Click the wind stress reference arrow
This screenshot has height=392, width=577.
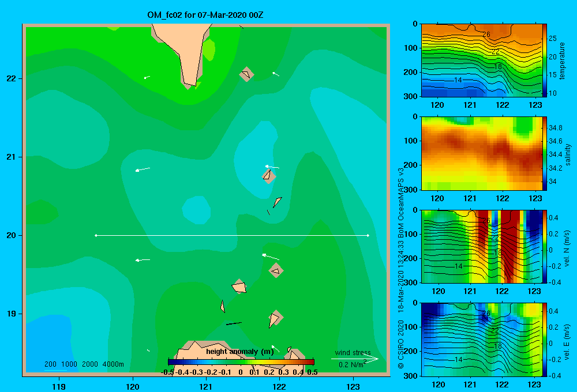[355, 359]
